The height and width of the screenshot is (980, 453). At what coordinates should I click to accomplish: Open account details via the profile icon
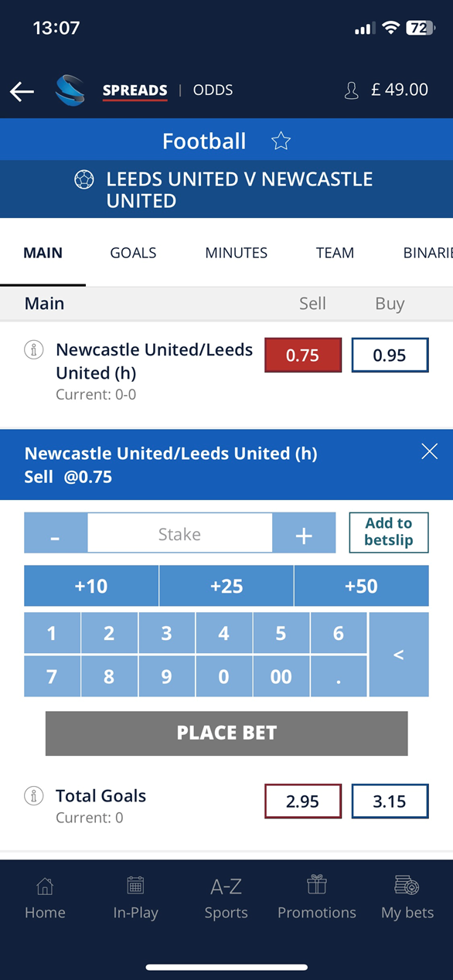coord(351,90)
